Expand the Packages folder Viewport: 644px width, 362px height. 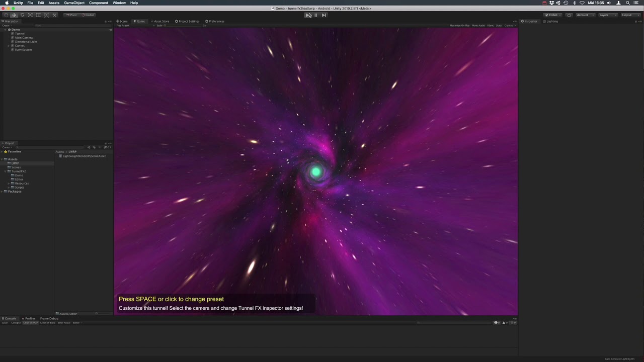[x=2, y=192]
